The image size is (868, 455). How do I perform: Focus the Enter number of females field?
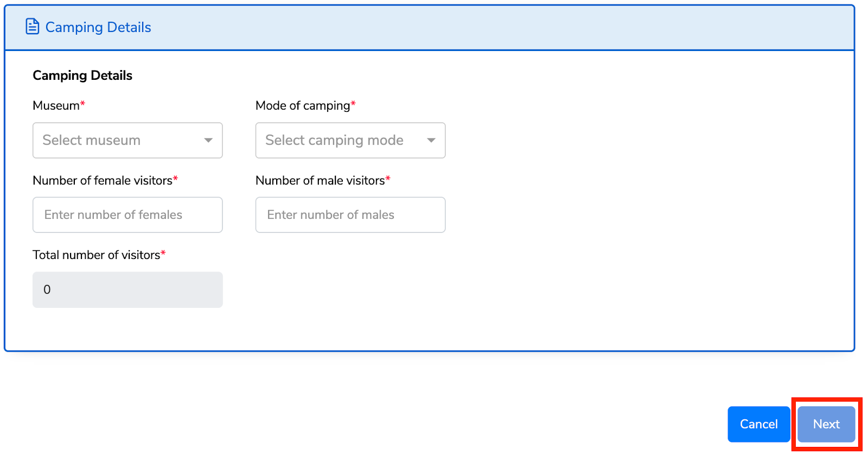coord(127,215)
